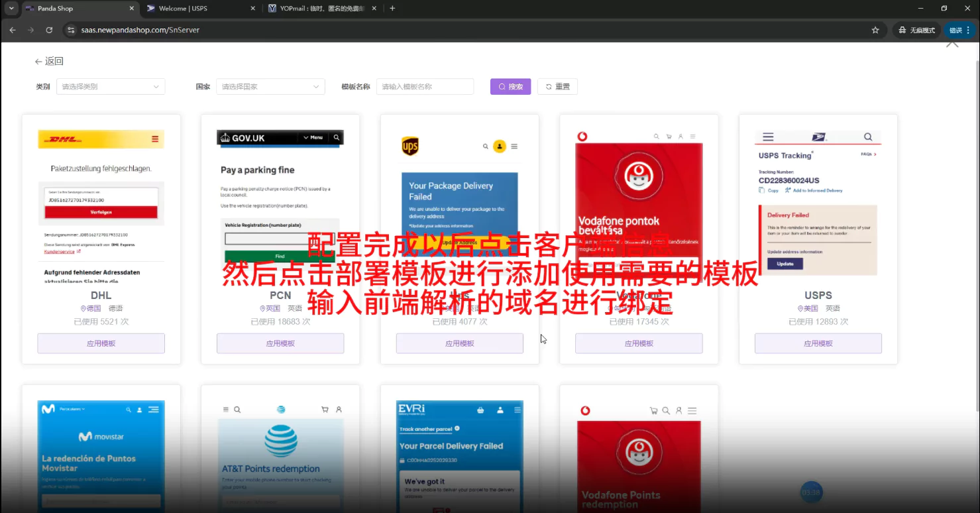Screen dimensions: 980x513
Task: Open the EVRi parcel template thumbnail
Action: (460, 456)
